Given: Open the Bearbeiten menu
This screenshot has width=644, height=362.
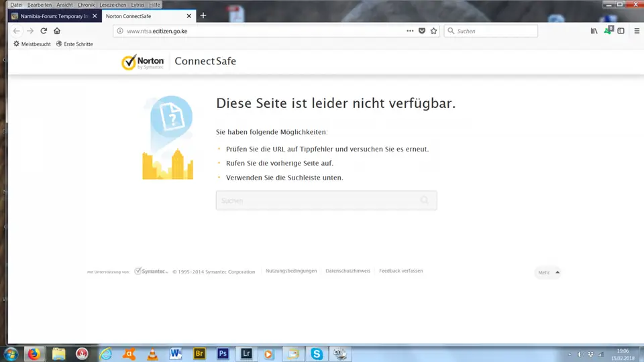Looking at the screenshot, I should [40, 5].
